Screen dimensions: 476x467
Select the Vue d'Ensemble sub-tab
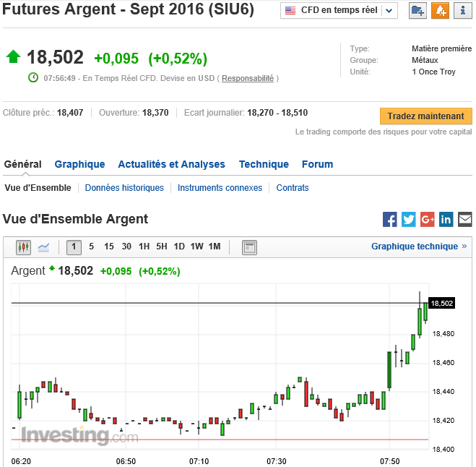[x=38, y=188]
